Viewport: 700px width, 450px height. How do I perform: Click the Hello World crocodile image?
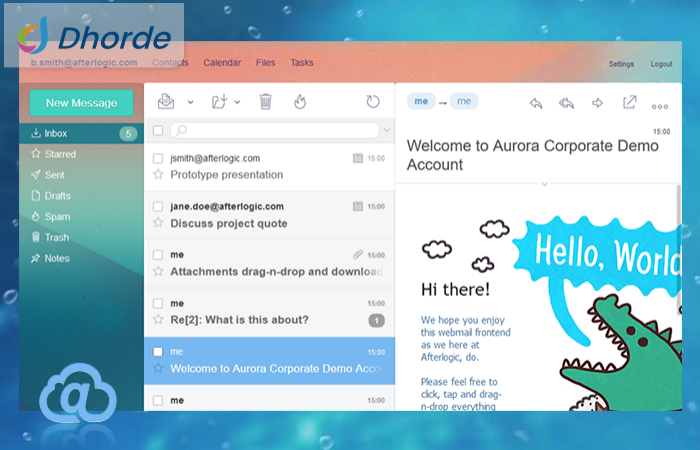point(598,312)
